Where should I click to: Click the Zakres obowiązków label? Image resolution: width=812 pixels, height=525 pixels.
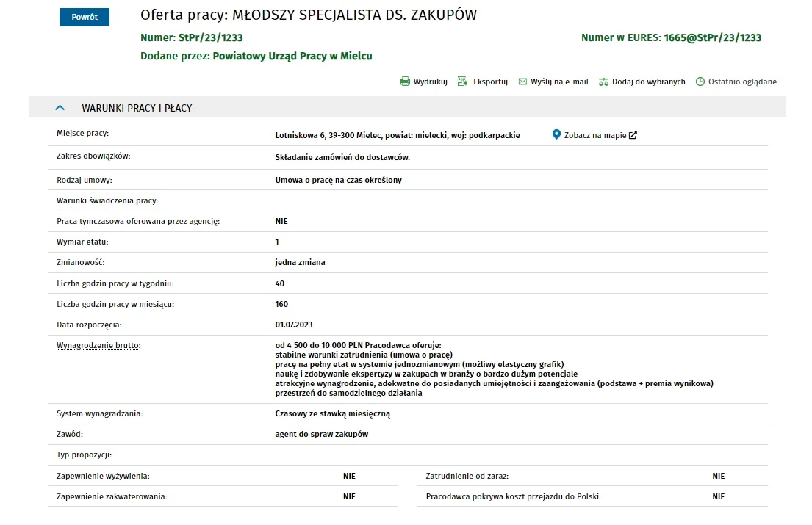click(x=93, y=156)
